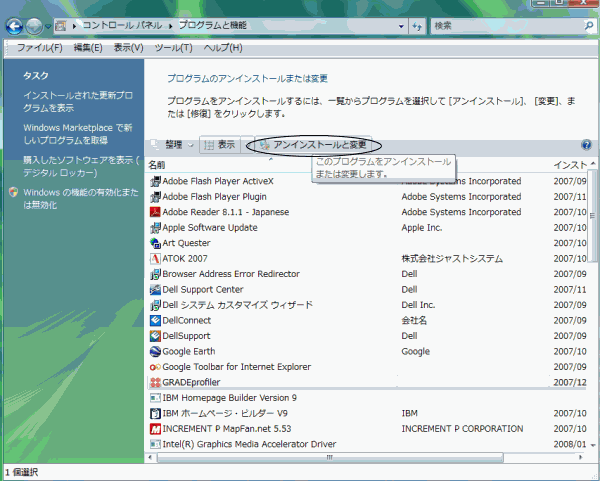
Task: Click the 表示 toolbar button
Action: click(x=220, y=145)
